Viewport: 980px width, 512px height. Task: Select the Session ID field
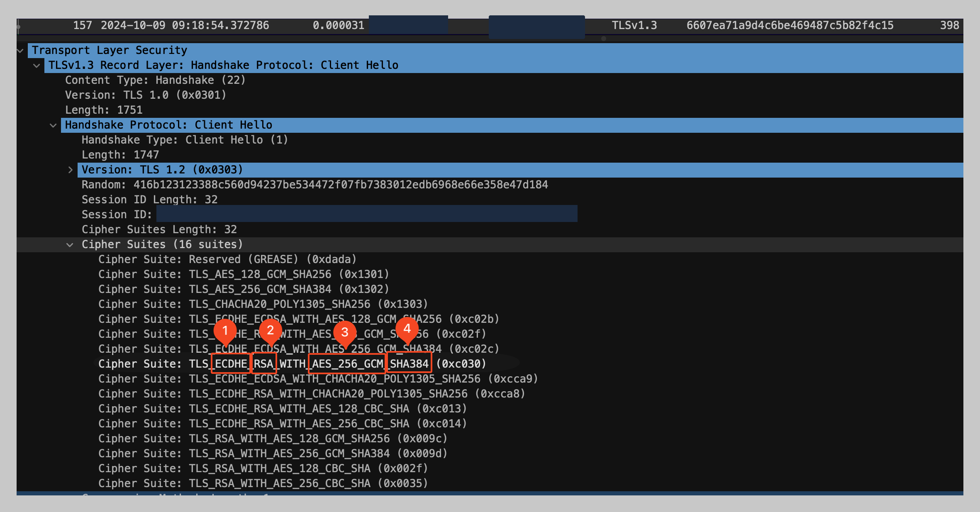329,215
